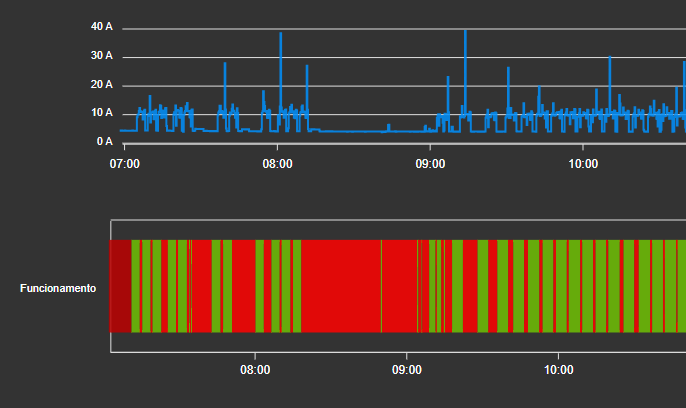This screenshot has height=408, width=686.
Task: Click the 08:00 label on current chart
Action: [x=277, y=164]
